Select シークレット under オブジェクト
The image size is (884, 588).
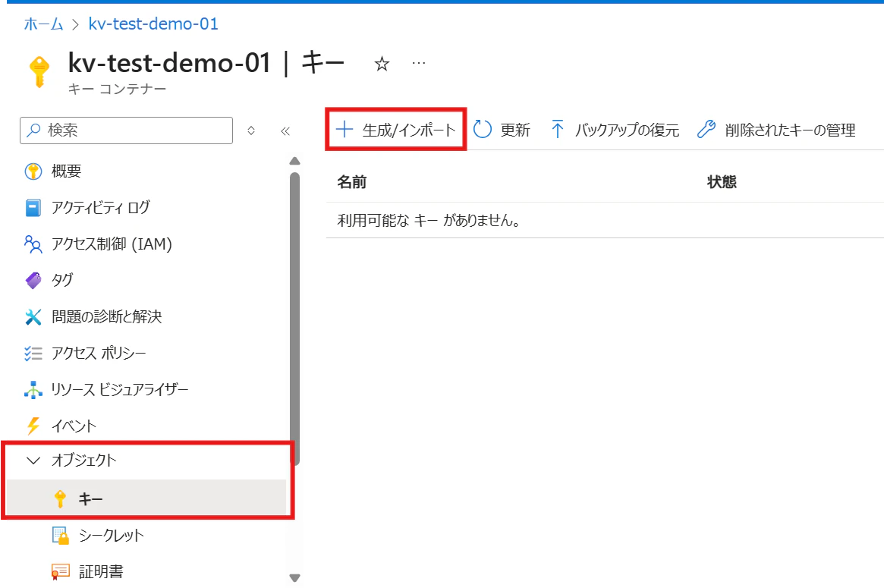pyautogui.click(x=111, y=535)
